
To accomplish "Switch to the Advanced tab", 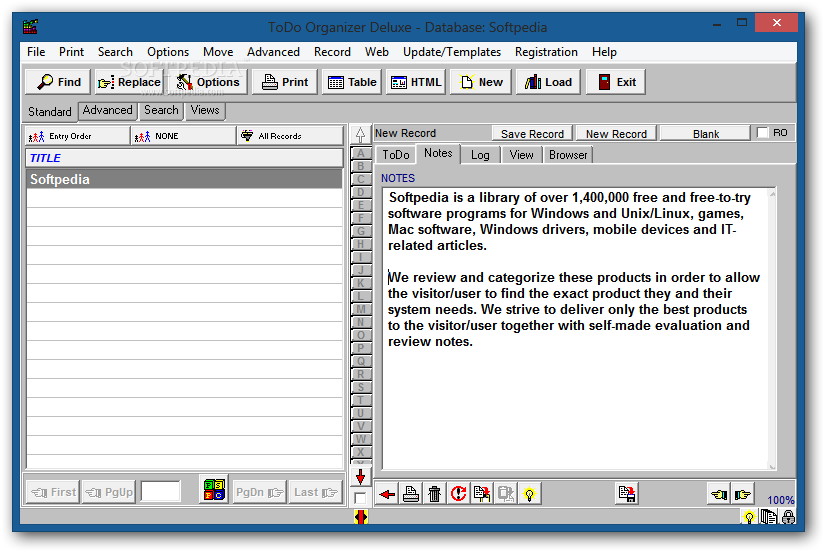I will (107, 111).
